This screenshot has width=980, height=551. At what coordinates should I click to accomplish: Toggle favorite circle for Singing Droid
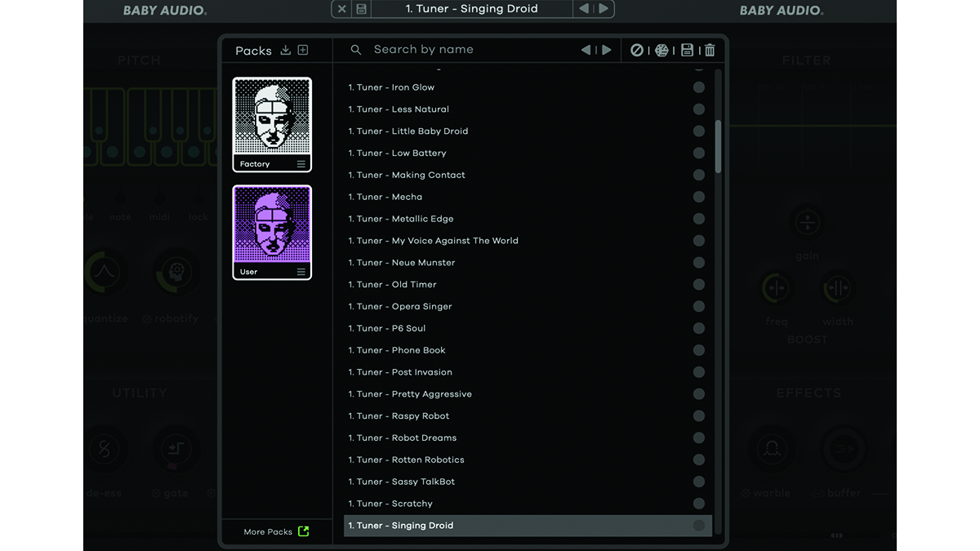point(699,526)
